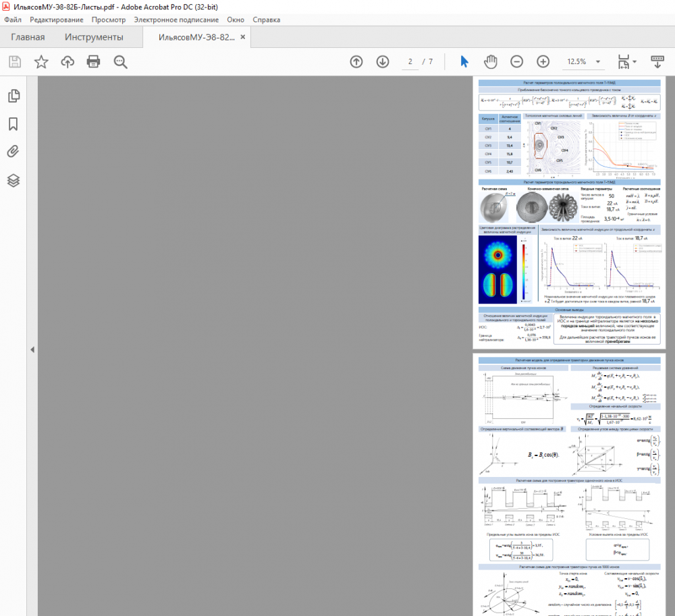
Task: Zoom in with the plus icon
Action: [543, 62]
